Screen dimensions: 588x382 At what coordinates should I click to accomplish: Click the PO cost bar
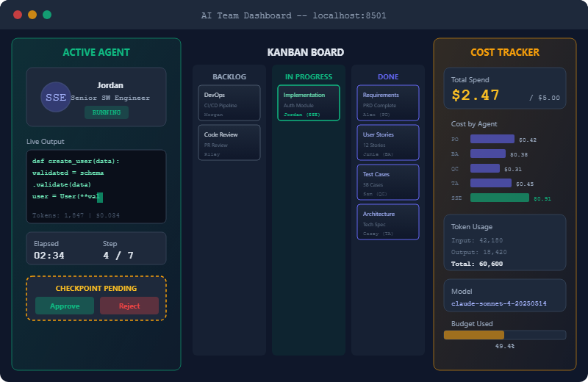(492, 139)
